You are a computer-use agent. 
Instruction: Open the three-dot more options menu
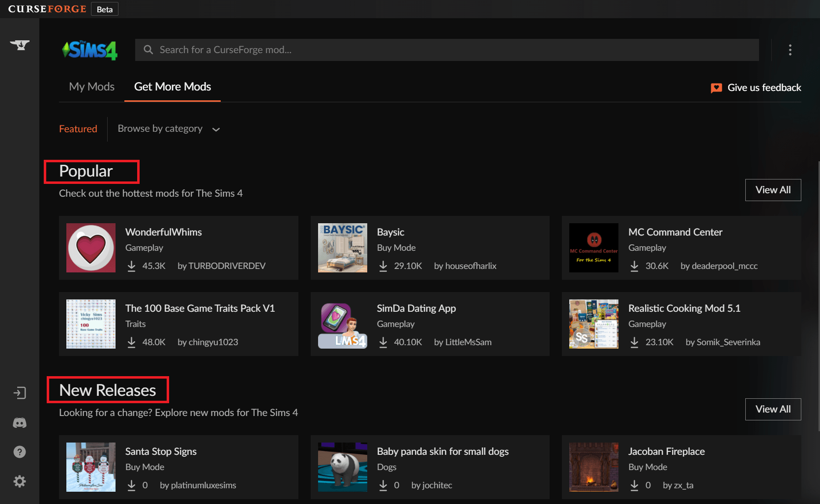(790, 50)
